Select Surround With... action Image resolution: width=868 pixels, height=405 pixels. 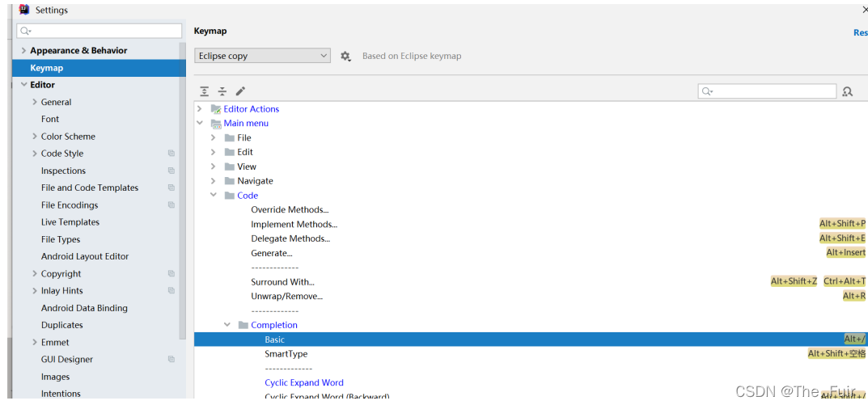[283, 281]
